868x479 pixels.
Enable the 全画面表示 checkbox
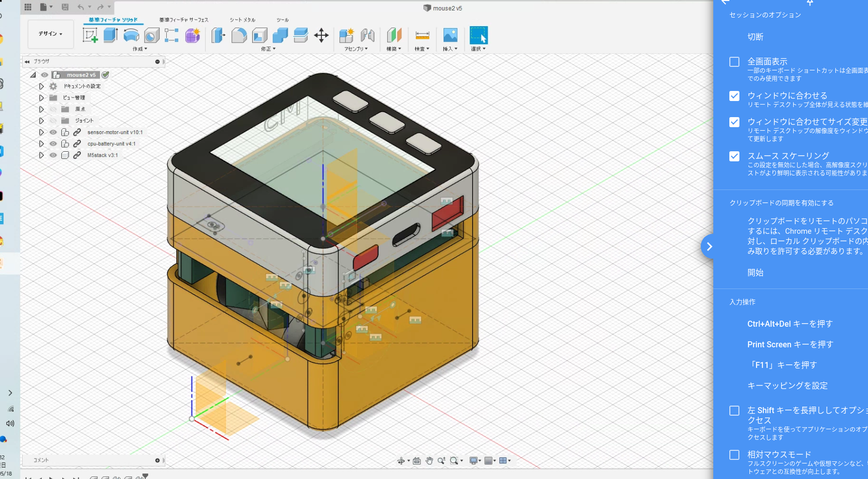[734, 62]
